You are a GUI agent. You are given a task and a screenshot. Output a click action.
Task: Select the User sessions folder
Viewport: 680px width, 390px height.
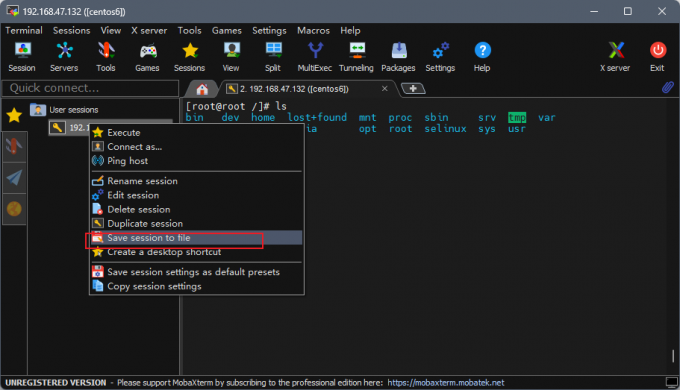pyautogui.click(x=64, y=110)
